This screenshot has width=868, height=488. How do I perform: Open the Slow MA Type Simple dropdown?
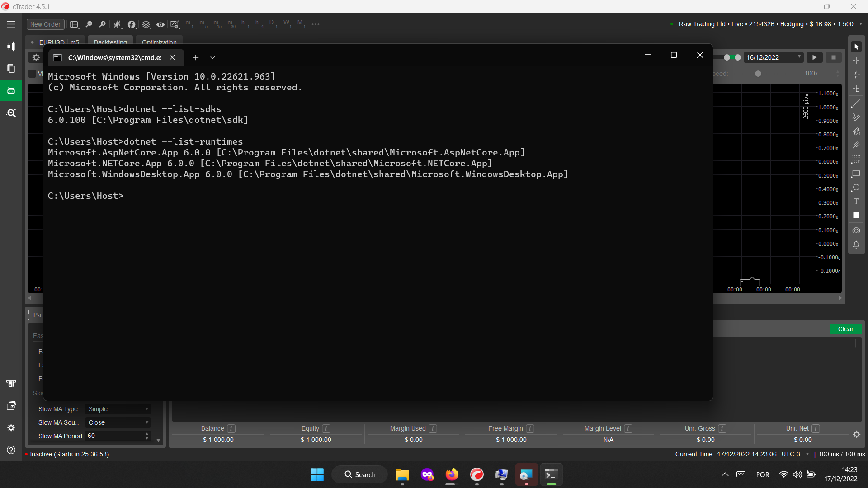118,409
